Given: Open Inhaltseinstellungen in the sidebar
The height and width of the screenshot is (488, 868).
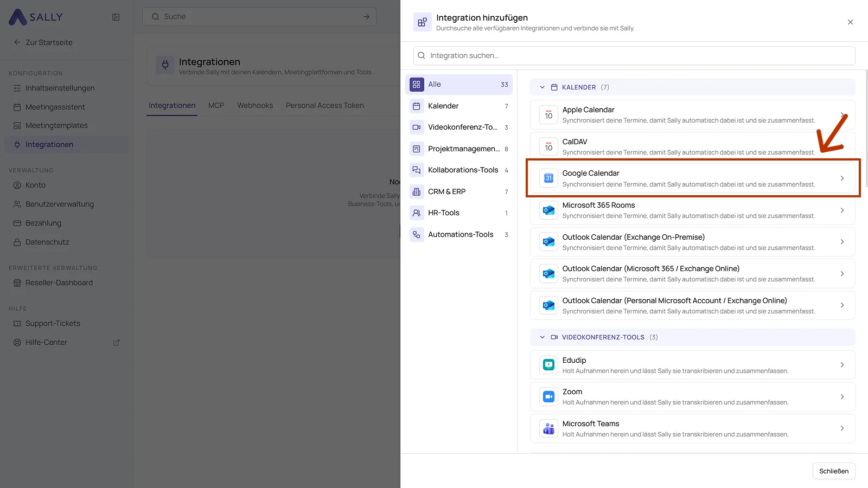Looking at the screenshot, I should click(66, 88).
